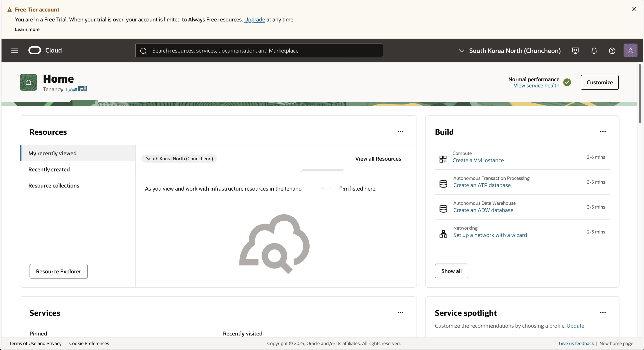Open the help question mark icon
Screen dimensions: 644x350
tap(612, 51)
